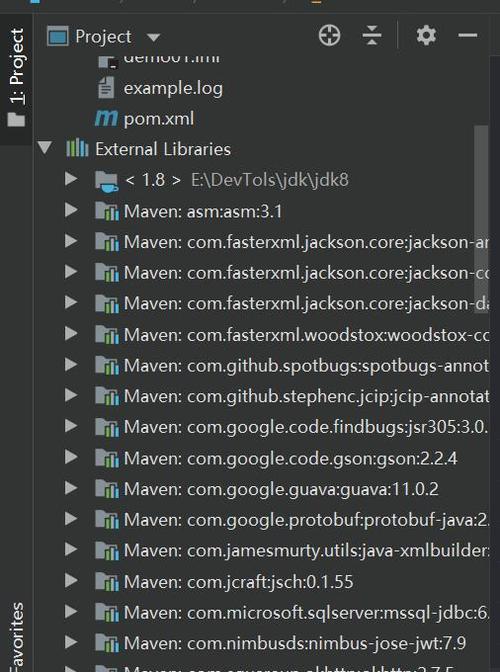Open the Project view dropdown arrow
The height and width of the screenshot is (672, 500).
point(153,38)
